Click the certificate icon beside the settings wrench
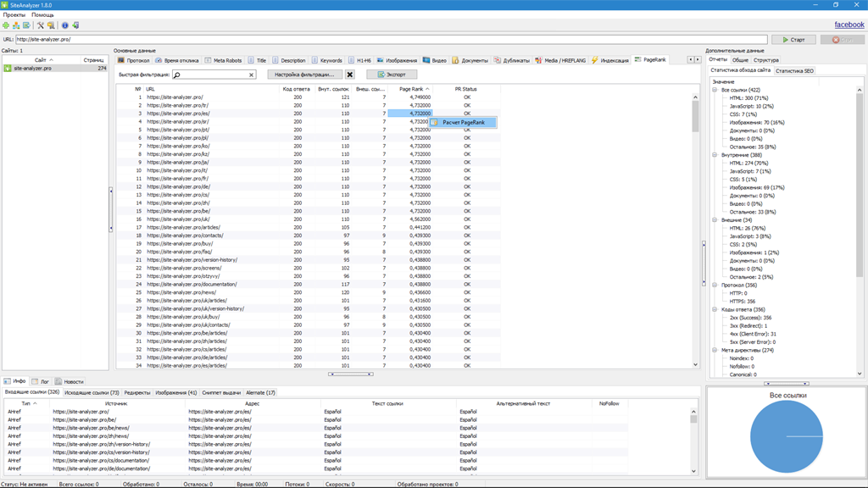Image resolution: width=868 pixels, height=488 pixels. click(x=50, y=25)
